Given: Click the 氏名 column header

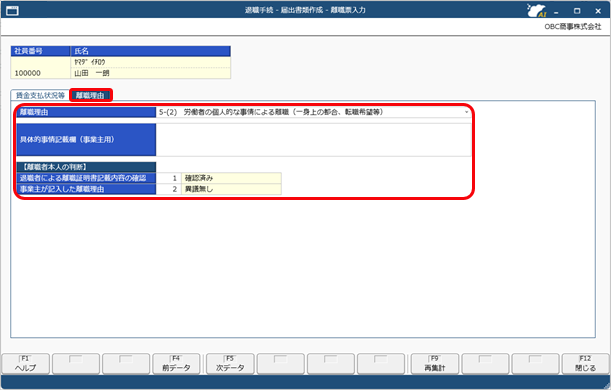Looking at the screenshot, I should 150,51.
